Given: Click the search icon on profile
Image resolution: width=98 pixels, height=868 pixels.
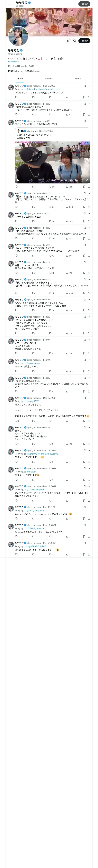Looking at the screenshot, I should click(x=74, y=41).
